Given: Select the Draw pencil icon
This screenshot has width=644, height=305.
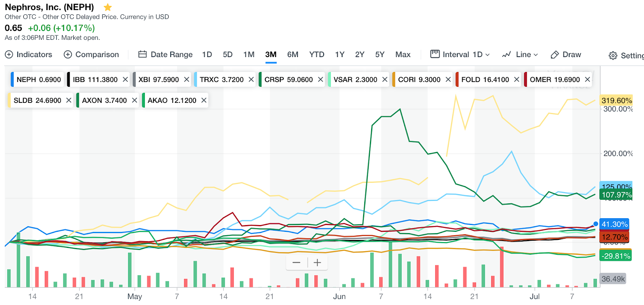Looking at the screenshot, I should tap(555, 55).
